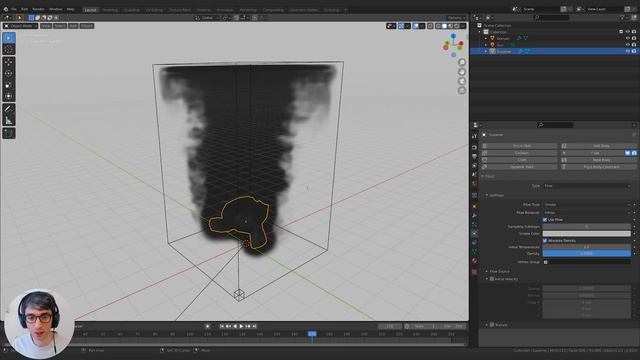
Task: Open the Particles properties tab
Action: pyautogui.click(x=474, y=224)
